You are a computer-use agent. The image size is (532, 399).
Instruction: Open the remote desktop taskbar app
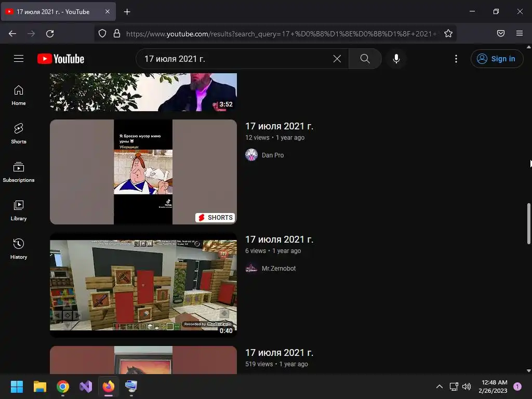click(131, 387)
